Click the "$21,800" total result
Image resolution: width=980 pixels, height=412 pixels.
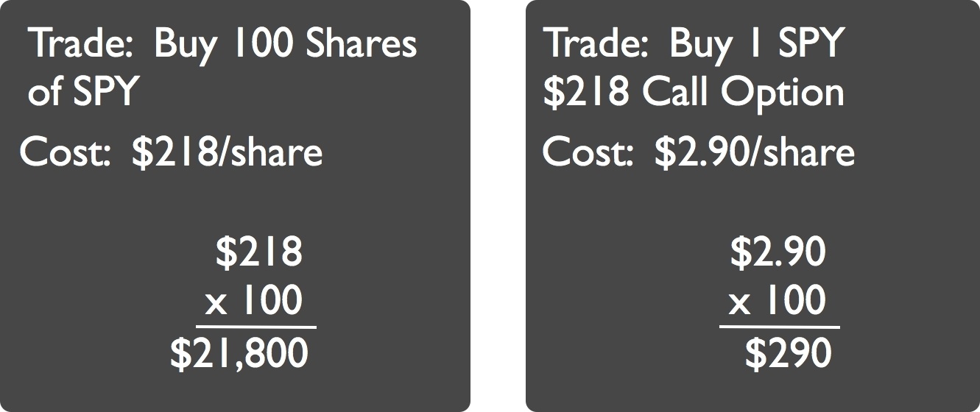239,354
